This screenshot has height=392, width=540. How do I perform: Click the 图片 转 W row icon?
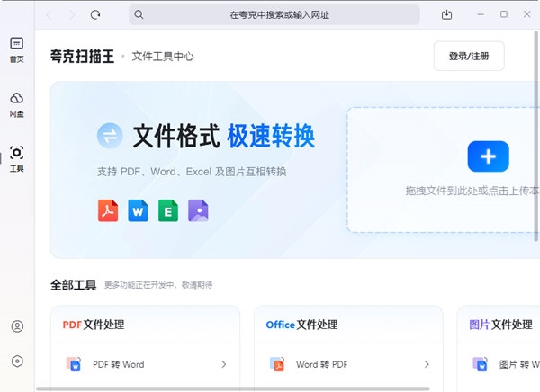(x=481, y=364)
